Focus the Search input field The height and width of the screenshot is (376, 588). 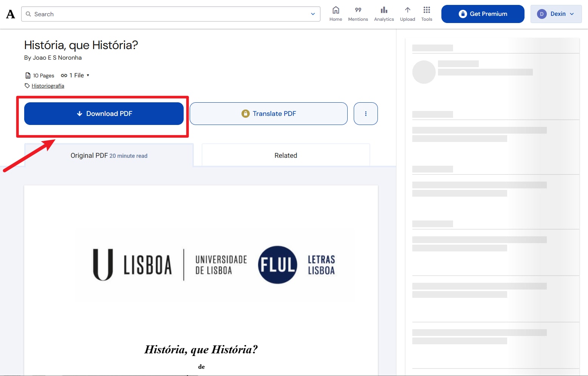(170, 14)
